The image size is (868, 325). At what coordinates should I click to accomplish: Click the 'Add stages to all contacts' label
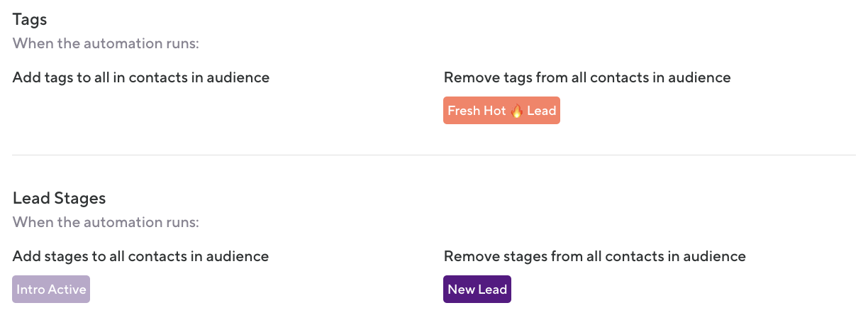tap(140, 256)
